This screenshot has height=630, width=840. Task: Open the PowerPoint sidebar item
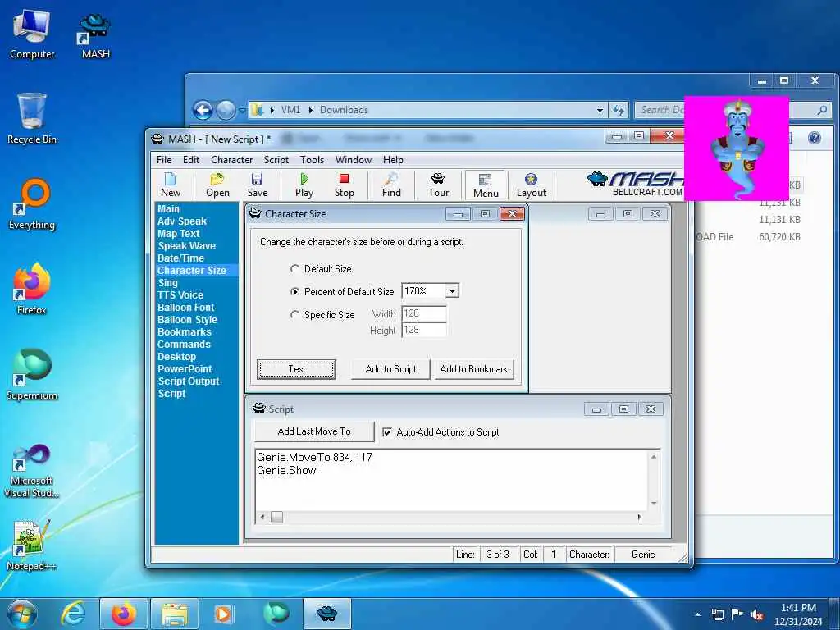pyautogui.click(x=185, y=369)
